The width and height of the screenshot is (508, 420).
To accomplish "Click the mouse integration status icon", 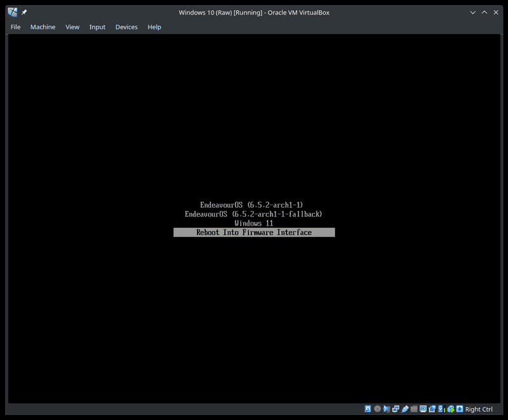I will pyautogui.click(x=450, y=409).
